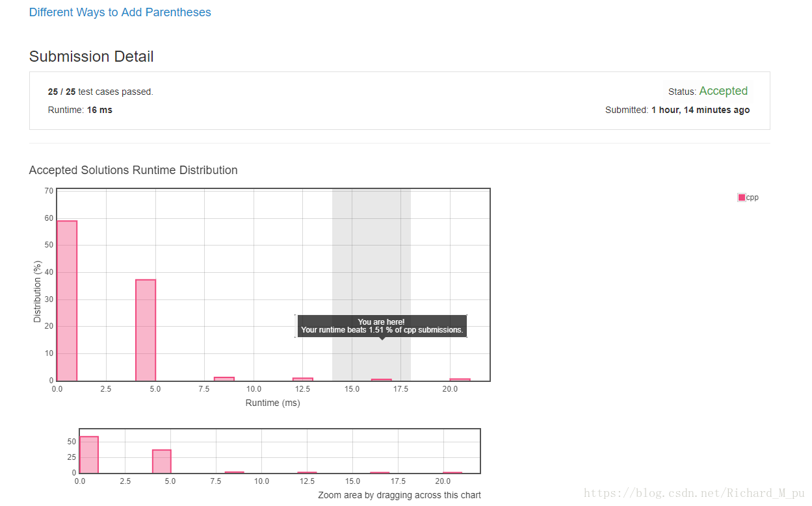Click the 16 ms bar under the tooltip
The height and width of the screenshot is (506, 812).
(x=382, y=379)
